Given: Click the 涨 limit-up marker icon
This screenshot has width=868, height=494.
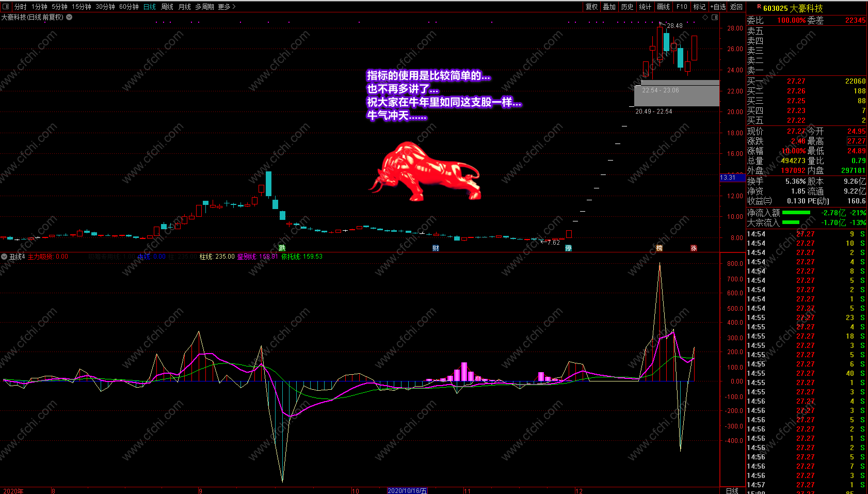Looking at the screenshot, I should pyautogui.click(x=694, y=248).
